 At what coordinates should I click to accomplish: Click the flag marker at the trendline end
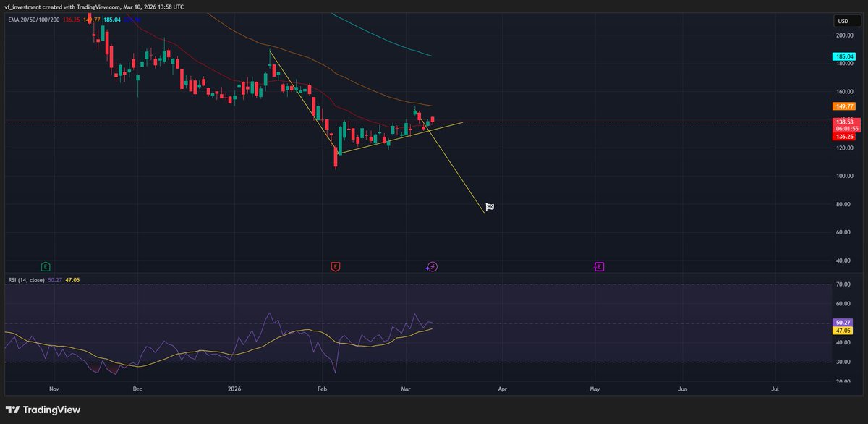click(x=490, y=207)
